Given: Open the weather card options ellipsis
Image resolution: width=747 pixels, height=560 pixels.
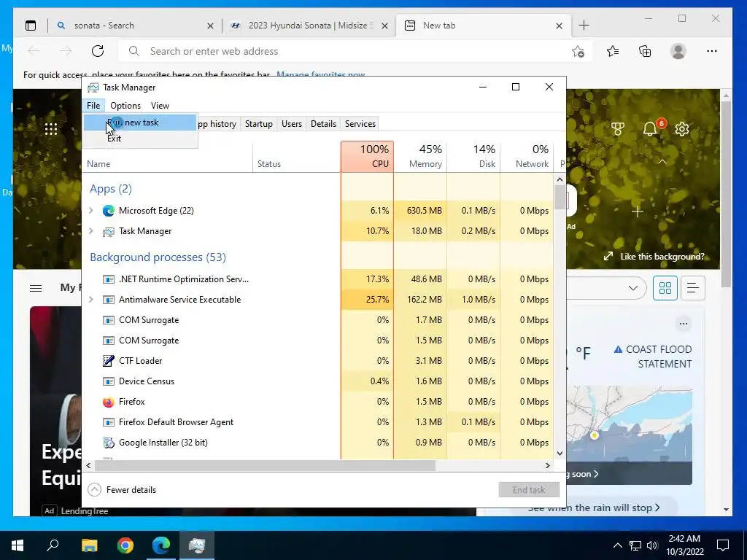Looking at the screenshot, I should [684, 324].
